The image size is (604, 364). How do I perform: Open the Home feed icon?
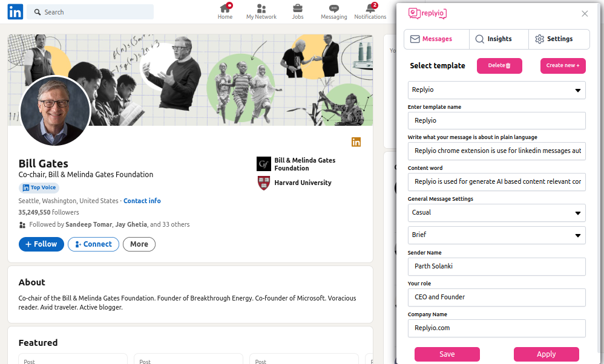point(225,8)
